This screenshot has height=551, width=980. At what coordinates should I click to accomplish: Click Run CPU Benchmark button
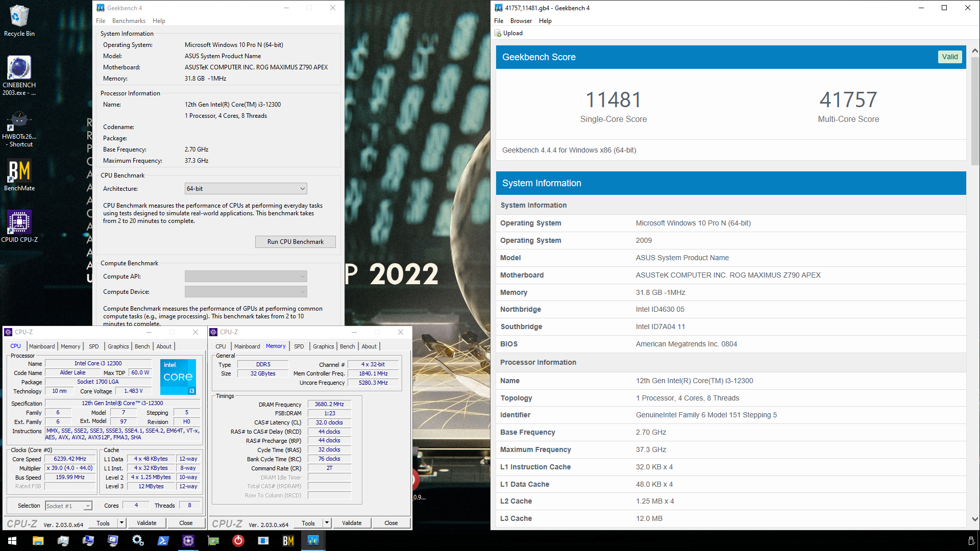[296, 242]
